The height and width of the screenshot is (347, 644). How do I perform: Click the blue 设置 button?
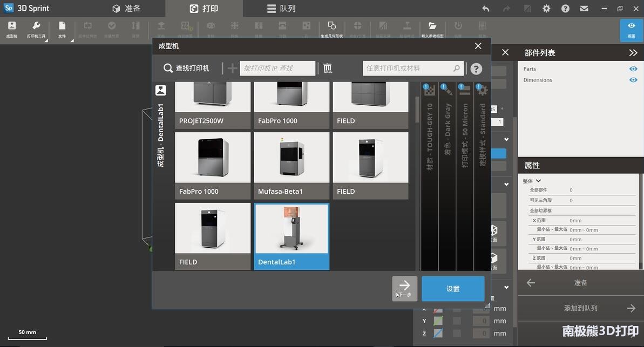point(452,289)
